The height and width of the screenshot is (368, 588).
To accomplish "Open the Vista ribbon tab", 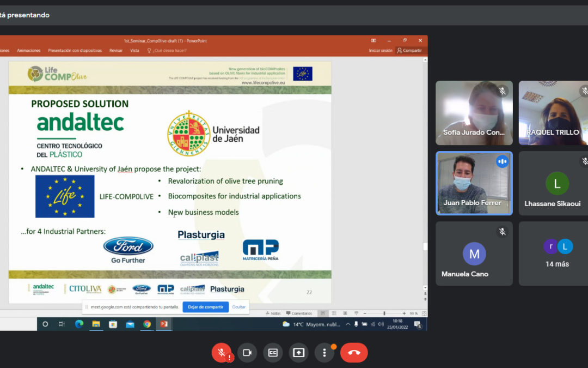I will 134,50.
